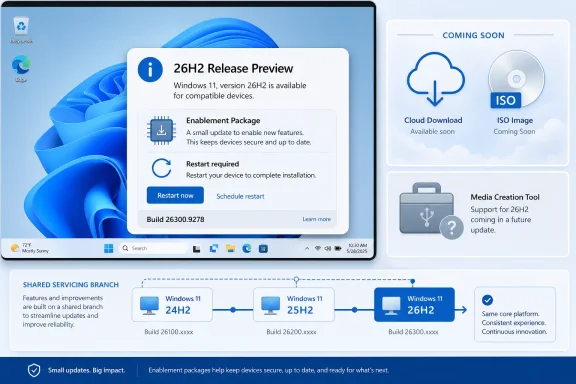Click the taskbar Search box
The image size is (576, 384).
[x=153, y=248]
